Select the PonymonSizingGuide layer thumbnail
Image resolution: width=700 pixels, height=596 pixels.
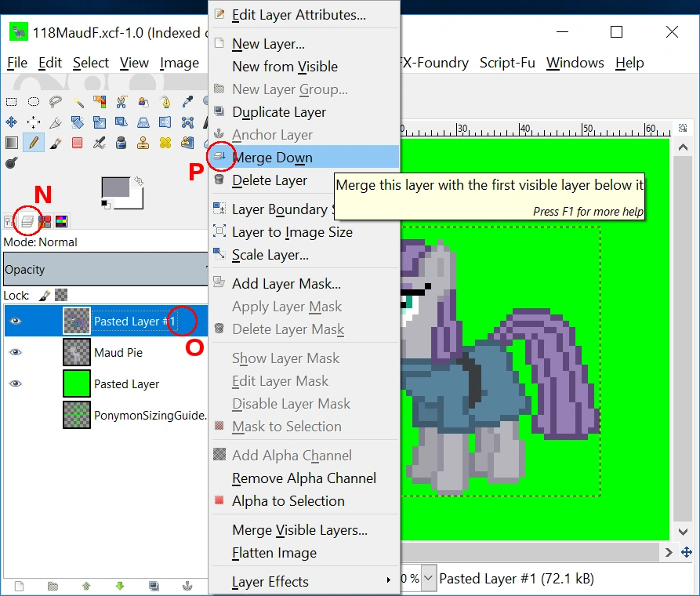77,415
